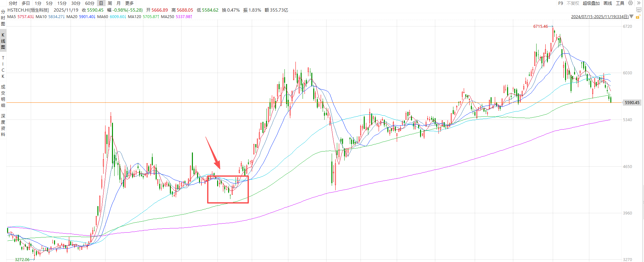The height and width of the screenshot is (262, 644).
Task: Click open price 开 5666.89
Action: click(x=157, y=10)
